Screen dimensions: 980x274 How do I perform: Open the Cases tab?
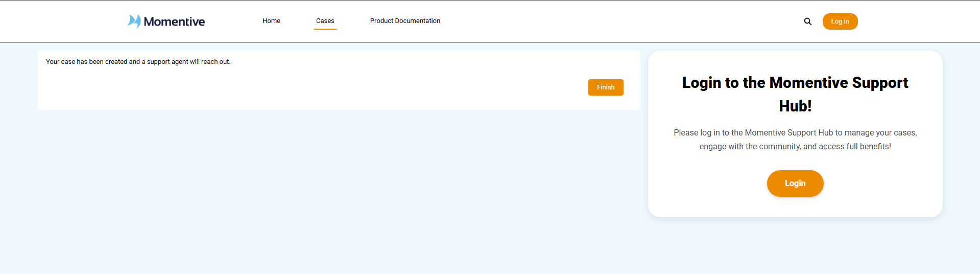pos(325,21)
